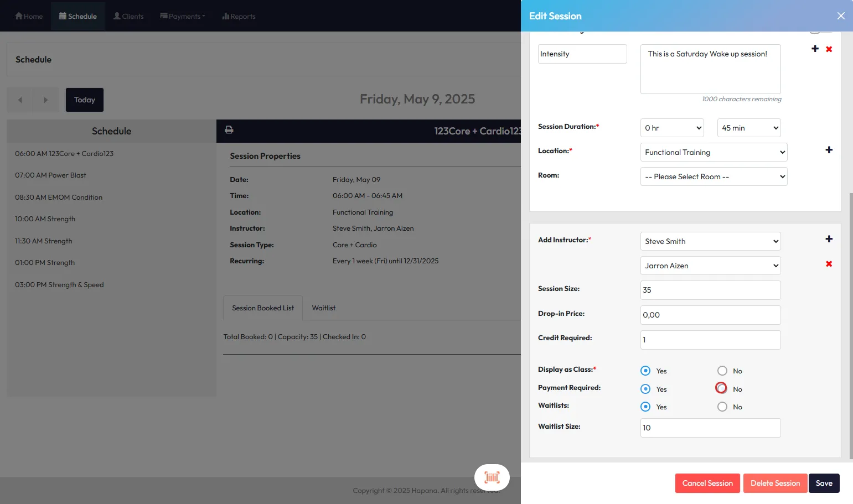Delete Intensity note using red X icon

[829, 49]
